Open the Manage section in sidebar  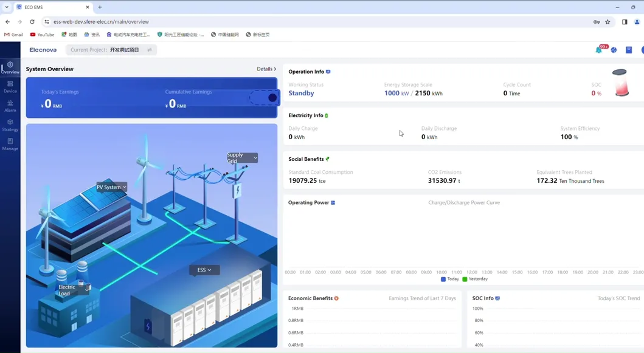pos(10,145)
